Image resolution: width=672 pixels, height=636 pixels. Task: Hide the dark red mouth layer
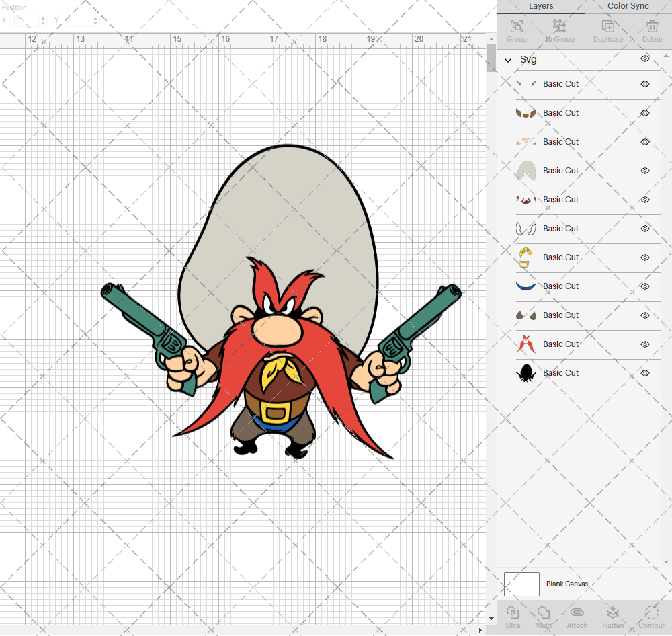coord(645,200)
